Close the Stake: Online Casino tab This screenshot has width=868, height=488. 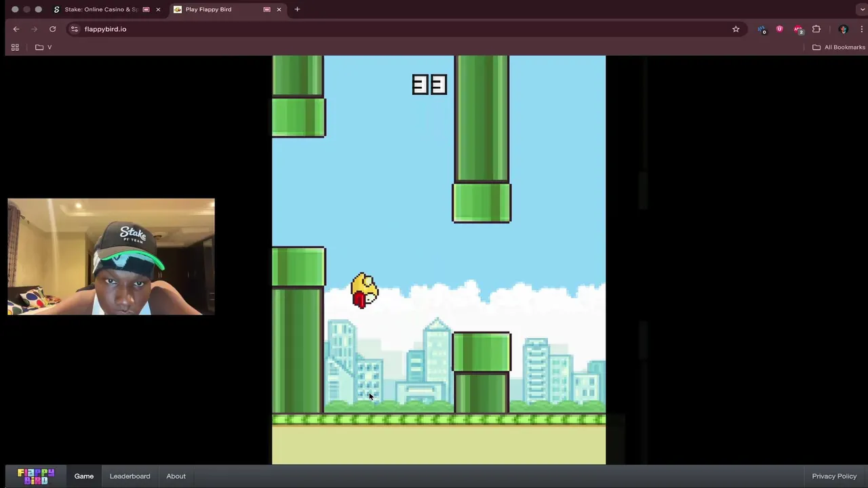click(x=158, y=9)
